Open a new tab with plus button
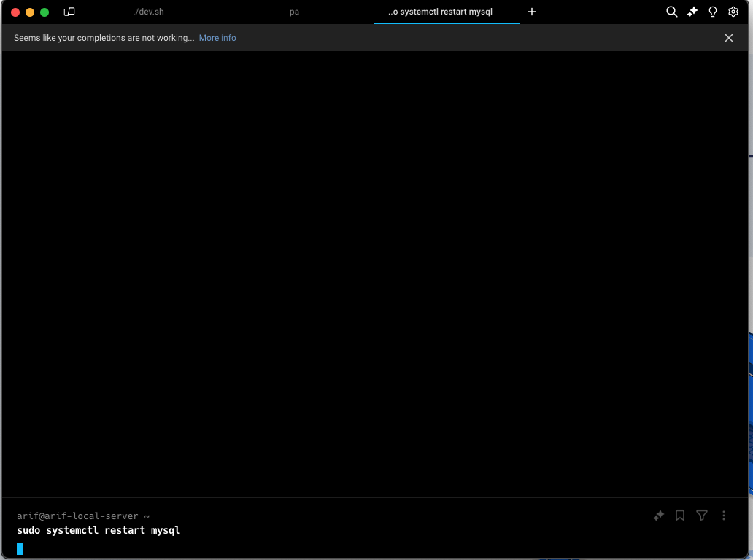This screenshot has width=753, height=560. tap(532, 12)
